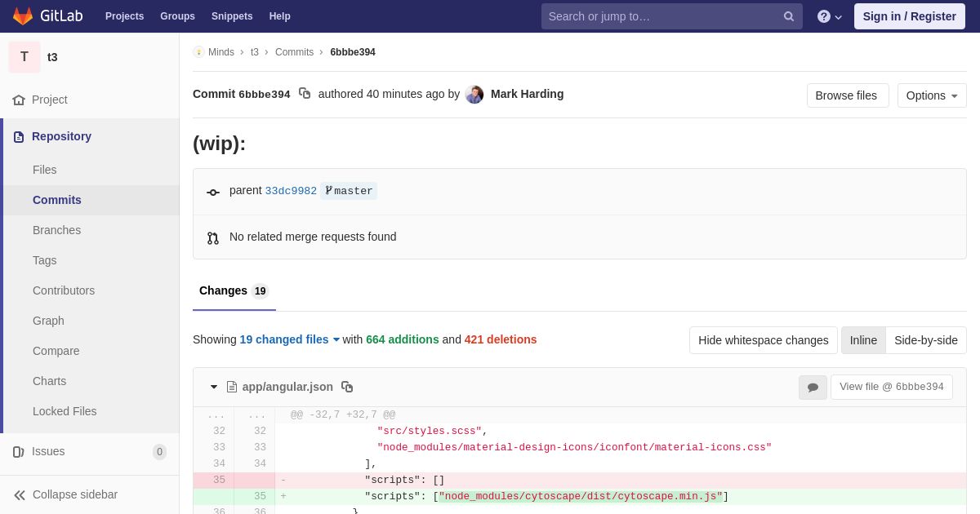This screenshot has width=980, height=514.
Task: Click the merge request icon
Action: 213,238
